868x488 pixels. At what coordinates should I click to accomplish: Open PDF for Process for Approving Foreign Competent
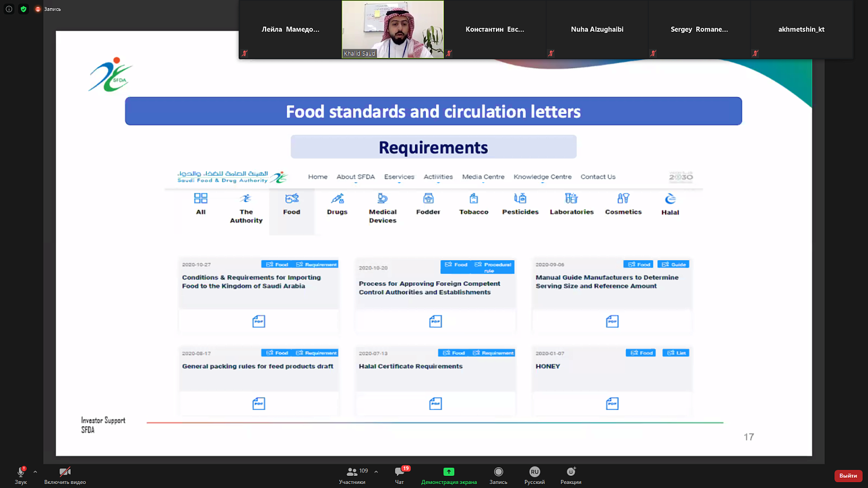[436, 321]
